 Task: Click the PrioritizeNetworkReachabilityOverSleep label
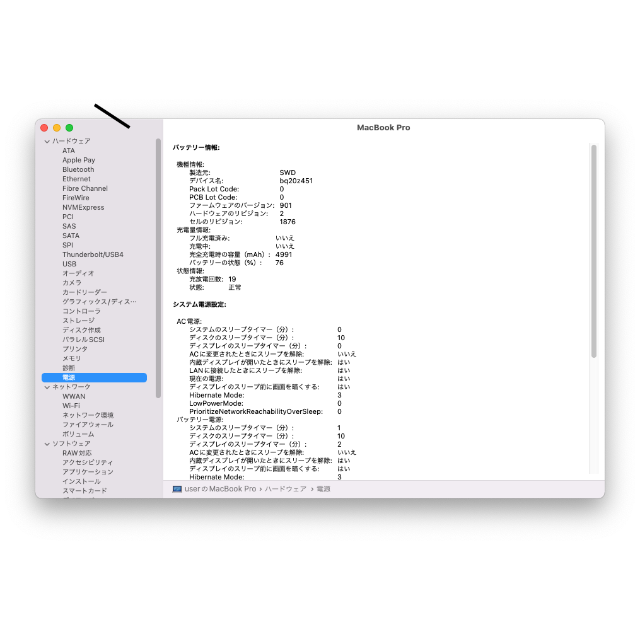click(256, 411)
